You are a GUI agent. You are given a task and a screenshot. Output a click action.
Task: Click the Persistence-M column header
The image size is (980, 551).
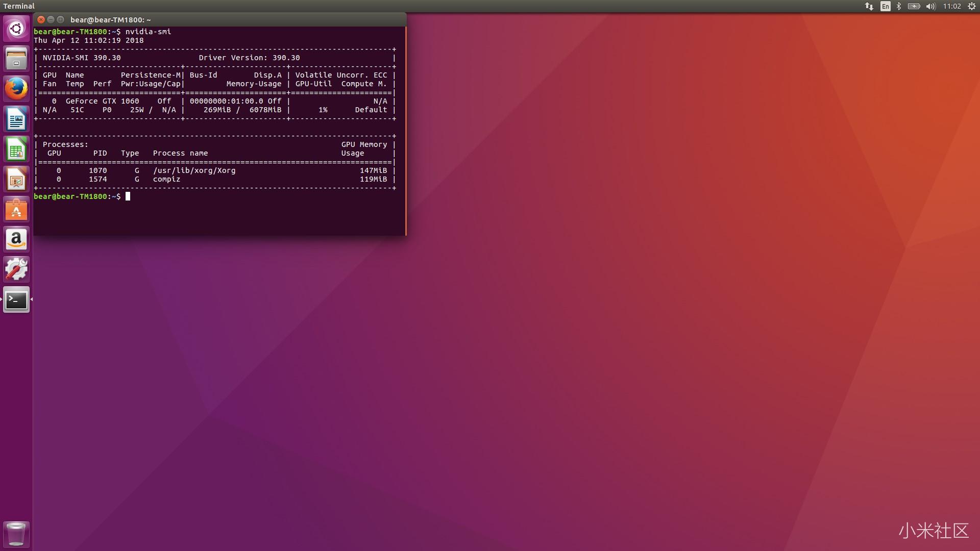(151, 75)
